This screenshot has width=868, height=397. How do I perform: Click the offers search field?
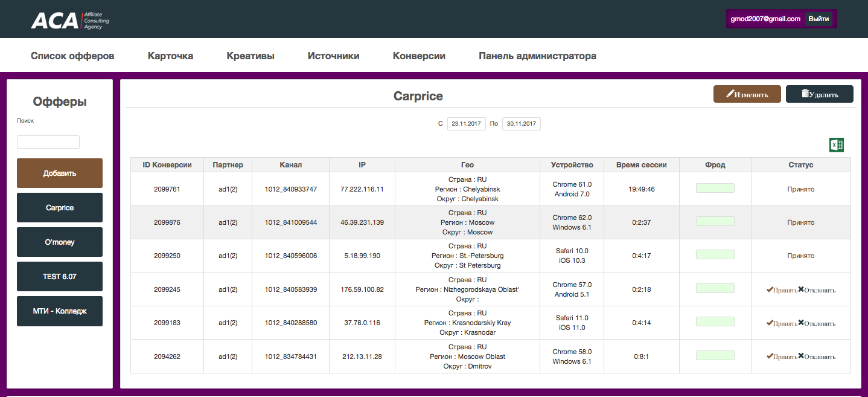click(x=48, y=142)
